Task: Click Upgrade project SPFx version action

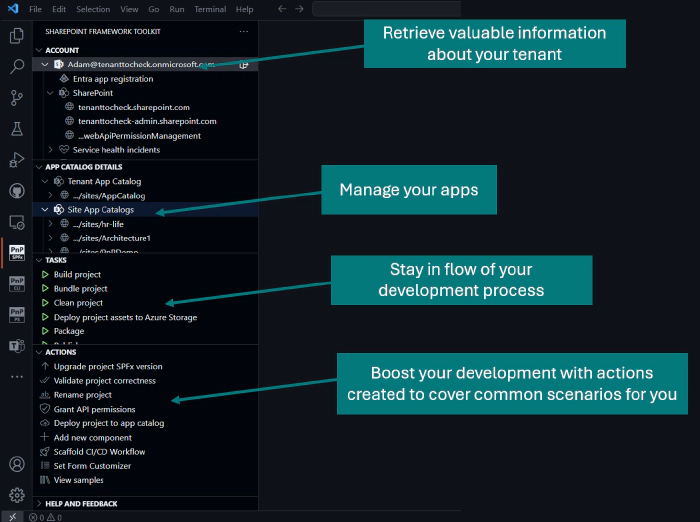Action: point(107,367)
